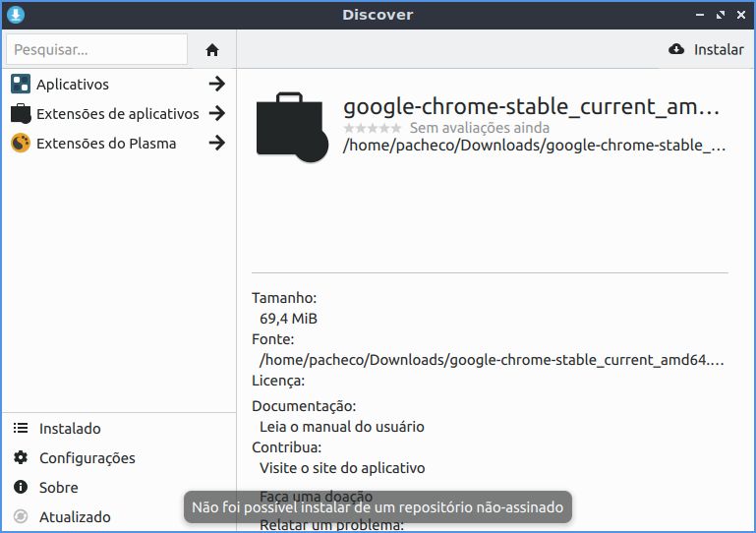Open 'Leia o manual do usuário' link
This screenshot has width=756, height=533.
(342, 427)
